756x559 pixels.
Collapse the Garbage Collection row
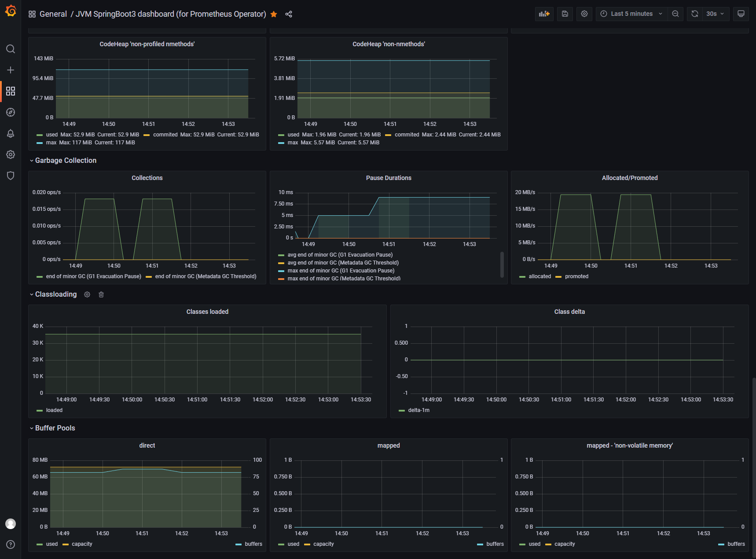[x=66, y=161]
